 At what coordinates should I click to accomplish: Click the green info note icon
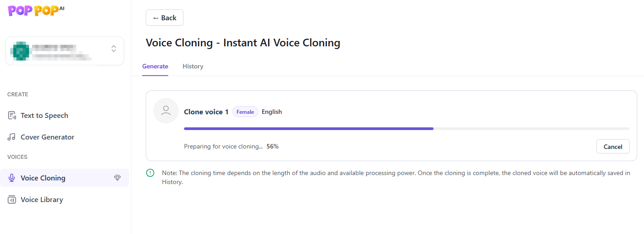coord(150,173)
